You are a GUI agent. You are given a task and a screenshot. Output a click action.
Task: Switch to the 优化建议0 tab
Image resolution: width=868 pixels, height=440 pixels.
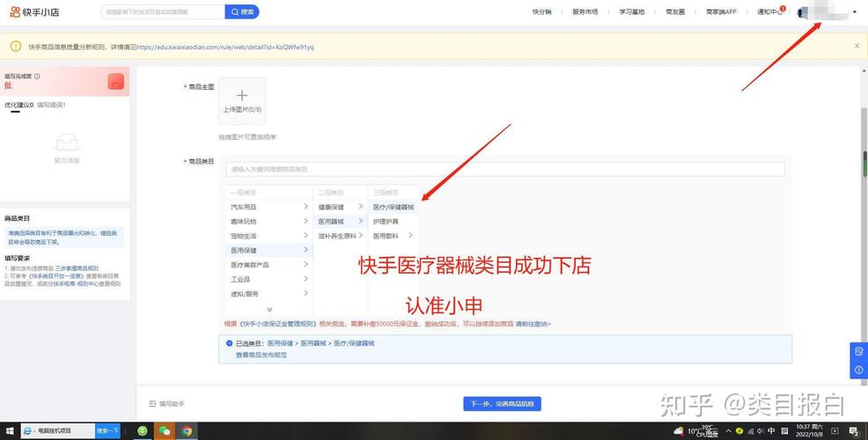pos(18,105)
